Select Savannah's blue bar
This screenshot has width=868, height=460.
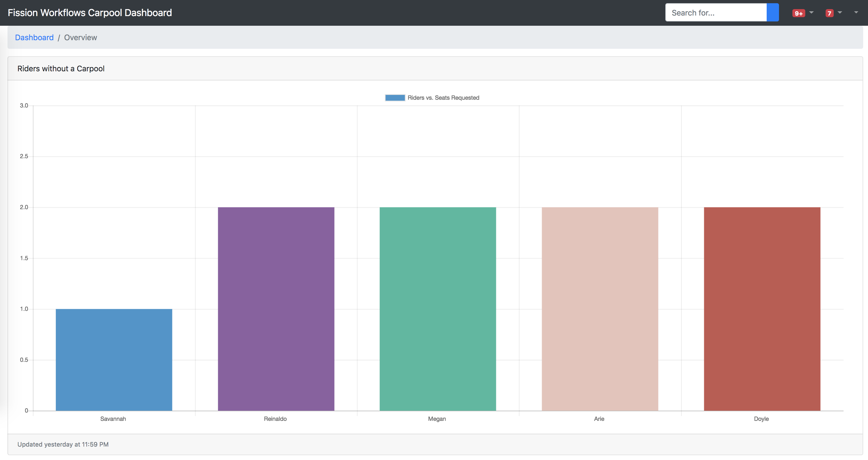coord(114,359)
